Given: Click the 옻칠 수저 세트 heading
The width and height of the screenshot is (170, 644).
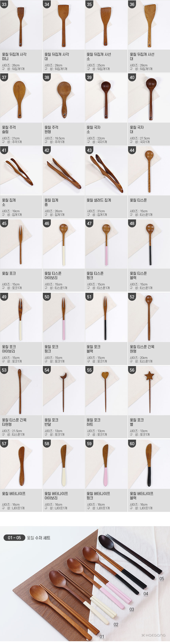Looking at the screenshot, I should [39, 538].
